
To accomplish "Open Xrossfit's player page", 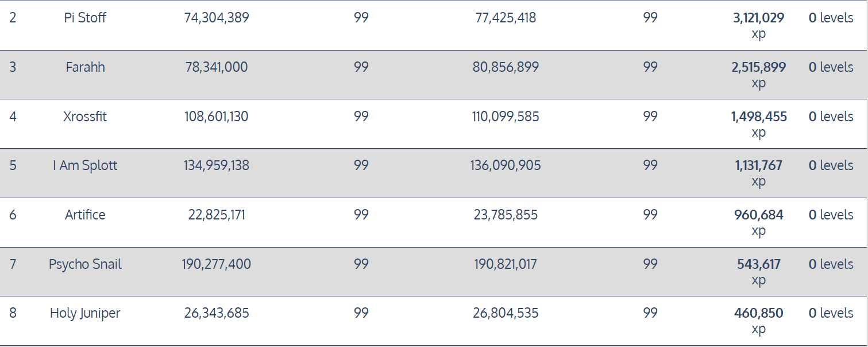I will click(85, 117).
